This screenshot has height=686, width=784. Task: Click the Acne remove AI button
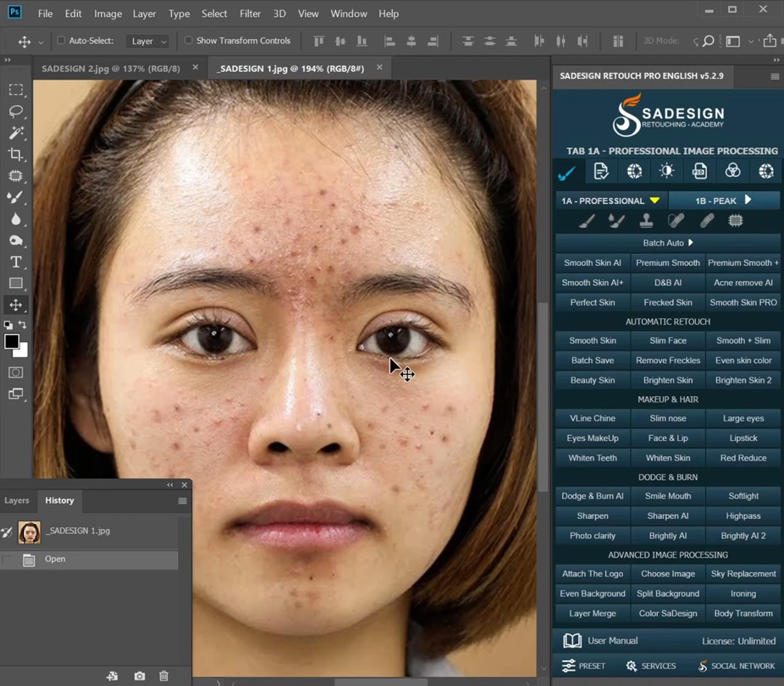point(743,282)
